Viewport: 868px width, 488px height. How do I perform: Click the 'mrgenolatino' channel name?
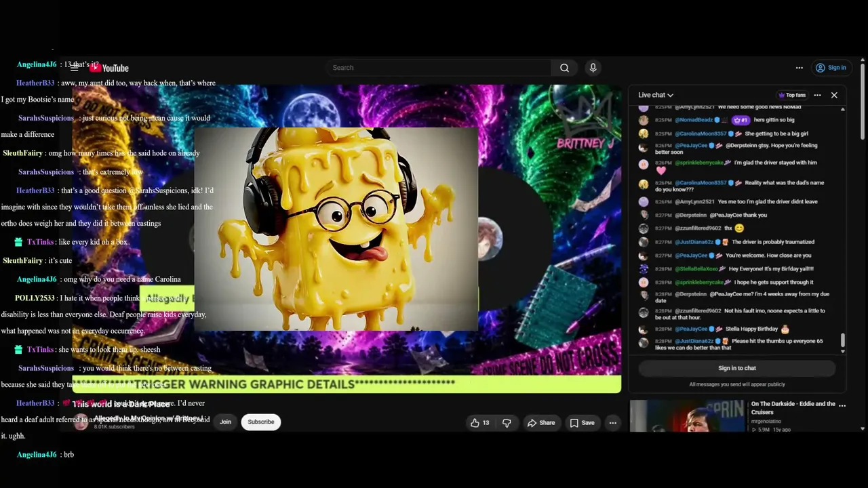(767, 421)
